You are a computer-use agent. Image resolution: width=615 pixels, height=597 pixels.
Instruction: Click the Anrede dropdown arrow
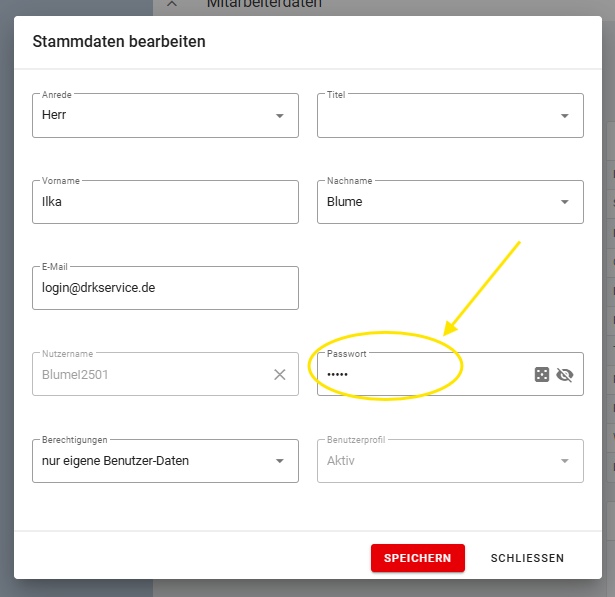279,116
